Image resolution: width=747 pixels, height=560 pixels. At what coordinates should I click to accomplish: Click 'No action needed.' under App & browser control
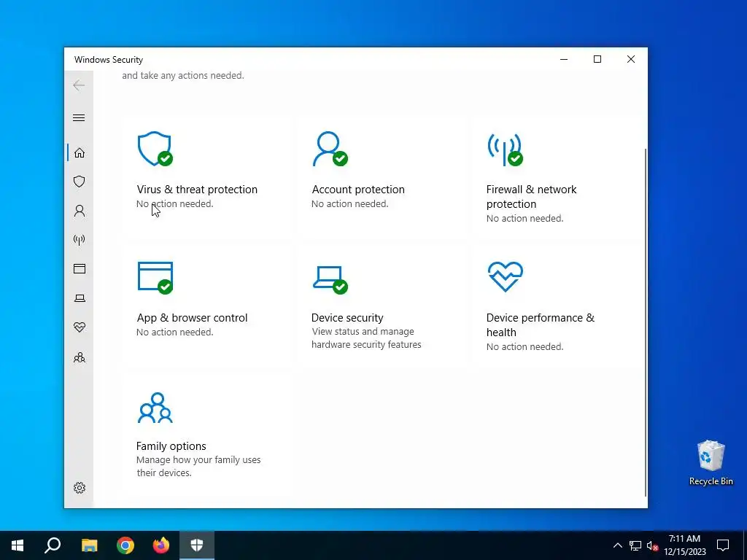[x=175, y=332]
